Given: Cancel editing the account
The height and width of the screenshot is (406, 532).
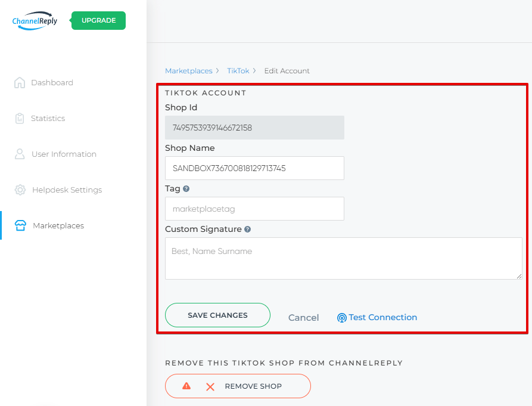Looking at the screenshot, I should [304, 318].
